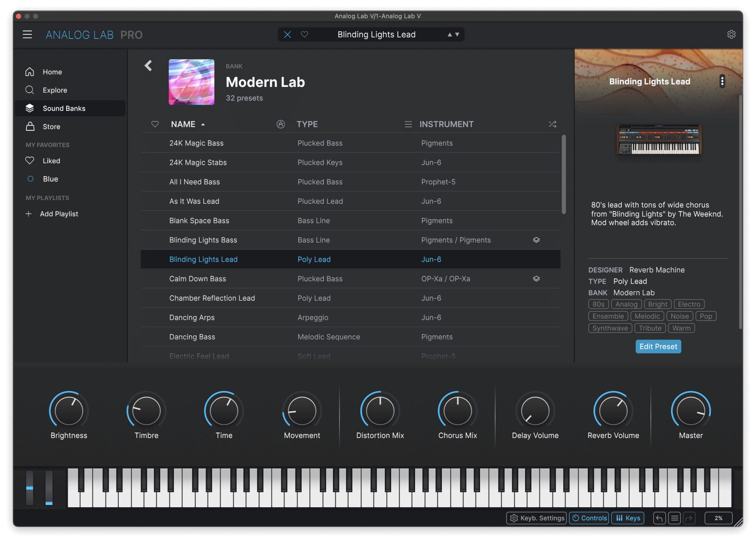Open the Home page
756x542 pixels.
click(x=70, y=72)
